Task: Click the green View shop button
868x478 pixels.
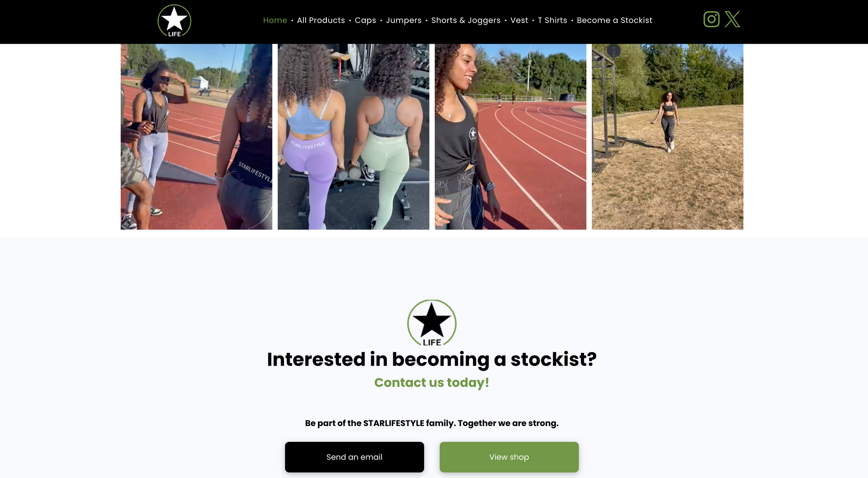Action: [509, 457]
